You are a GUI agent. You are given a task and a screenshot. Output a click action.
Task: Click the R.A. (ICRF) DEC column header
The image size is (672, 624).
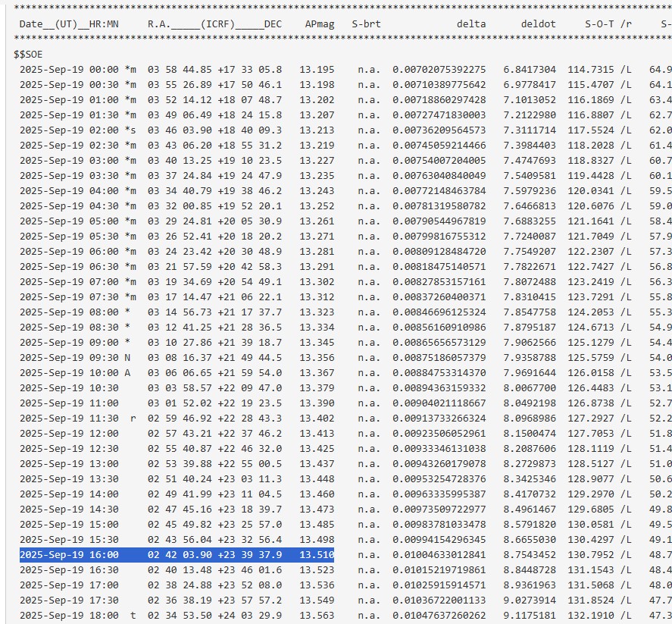214,24
